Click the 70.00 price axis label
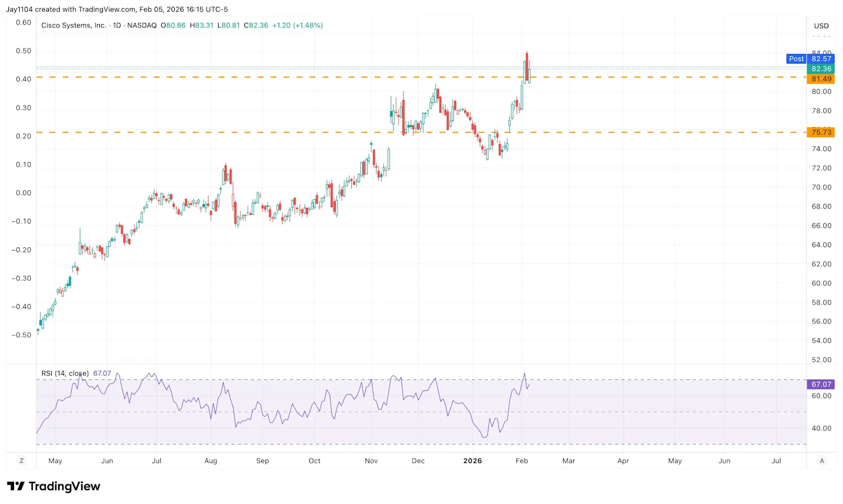 822,187
